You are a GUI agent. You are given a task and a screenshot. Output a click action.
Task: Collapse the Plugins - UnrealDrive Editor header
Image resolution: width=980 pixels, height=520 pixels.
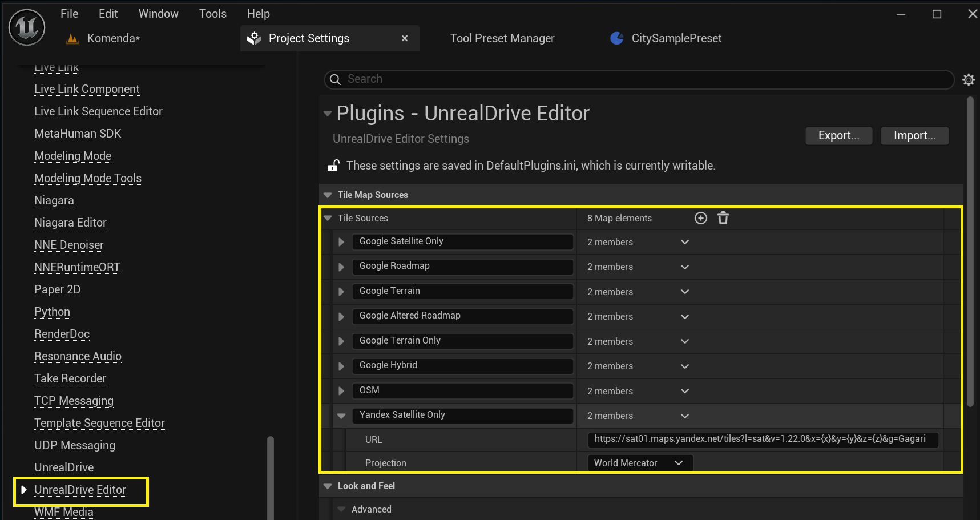328,114
